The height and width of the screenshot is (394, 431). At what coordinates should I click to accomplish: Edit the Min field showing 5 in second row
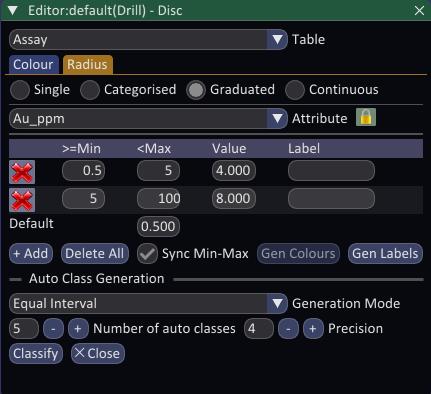point(83,199)
